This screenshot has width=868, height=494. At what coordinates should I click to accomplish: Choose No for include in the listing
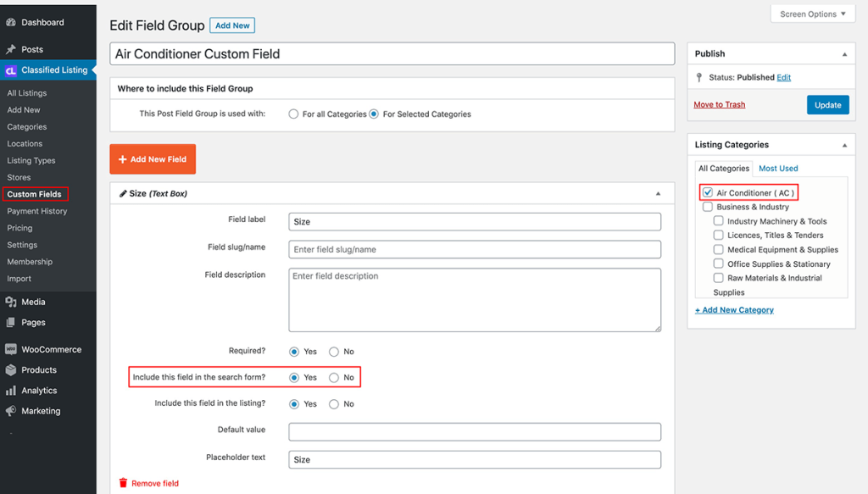click(x=334, y=404)
